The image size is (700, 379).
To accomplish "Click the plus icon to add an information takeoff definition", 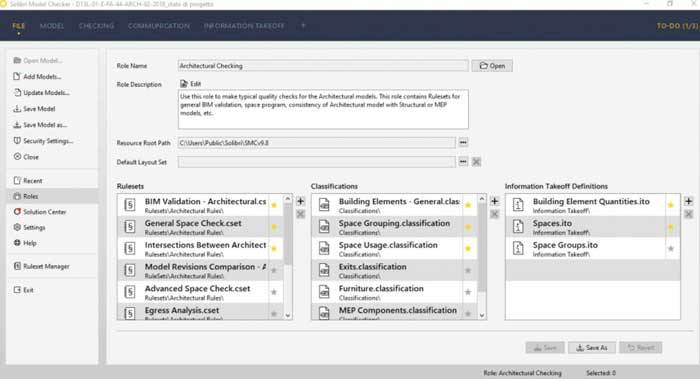I will [688, 201].
